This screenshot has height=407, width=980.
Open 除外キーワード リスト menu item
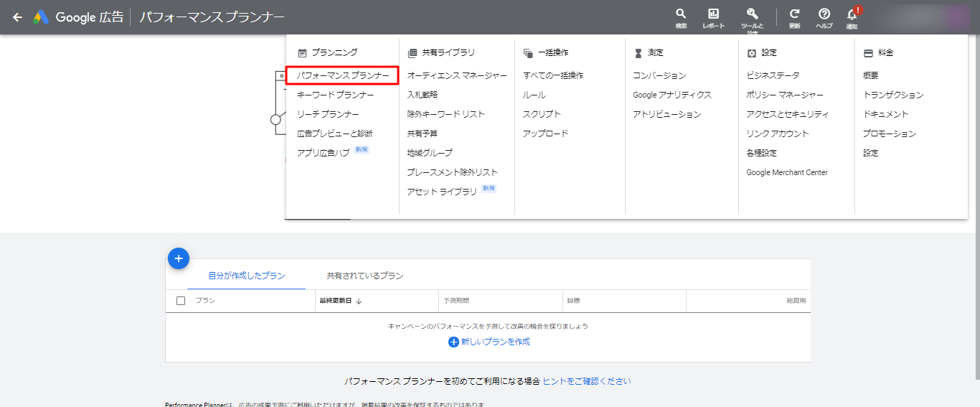click(x=446, y=114)
